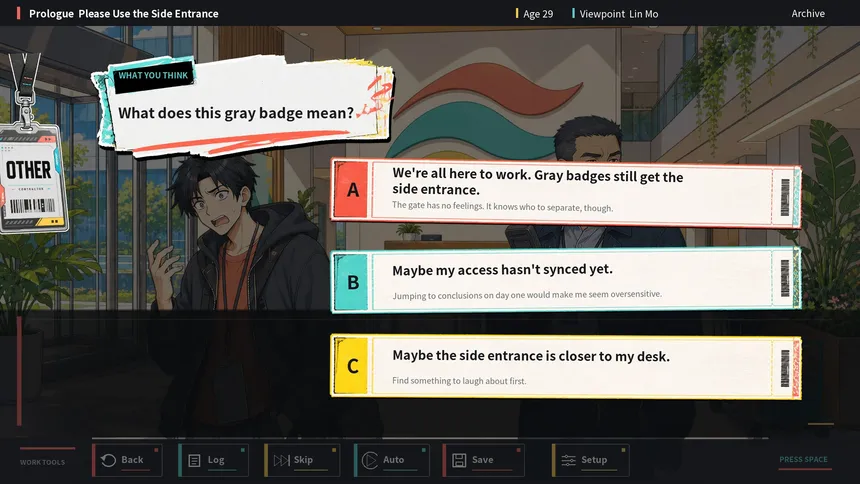Image resolution: width=860 pixels, height=484 pixels.
Task: Click the Skip fast-forward icon
Action: pos(281,460)
